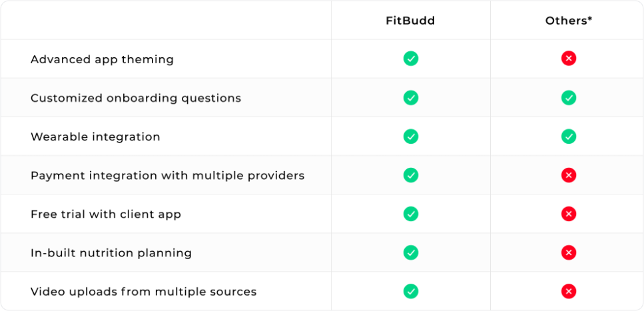Click FitBudd green check for Advanced app theming
This screenshot has width=644, height=311.
tap(411, 59)
